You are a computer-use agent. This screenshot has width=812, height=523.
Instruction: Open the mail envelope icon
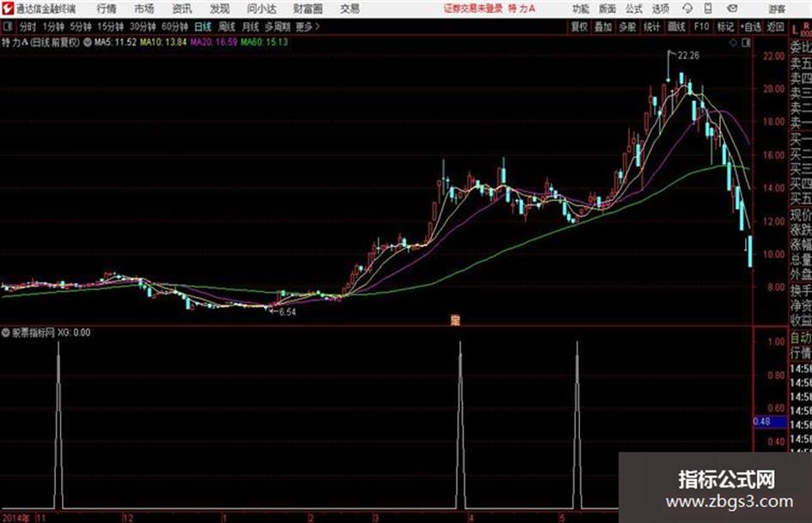732,9
